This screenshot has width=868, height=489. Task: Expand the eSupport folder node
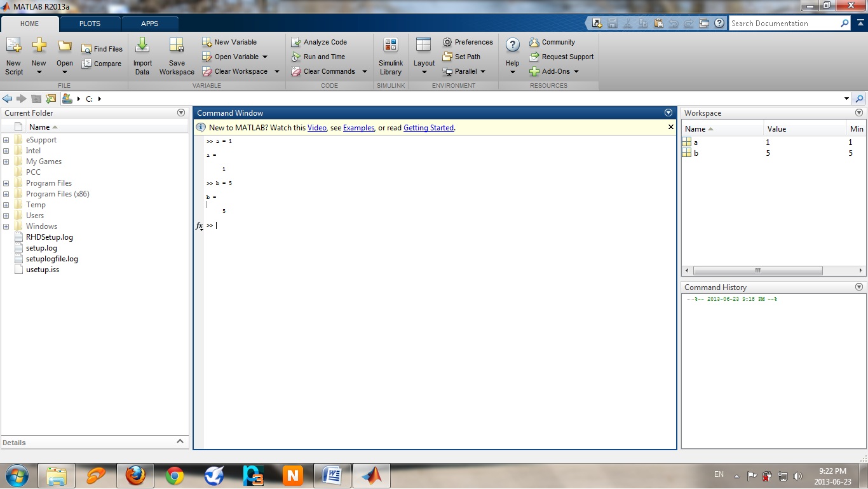tap(6, 140)
